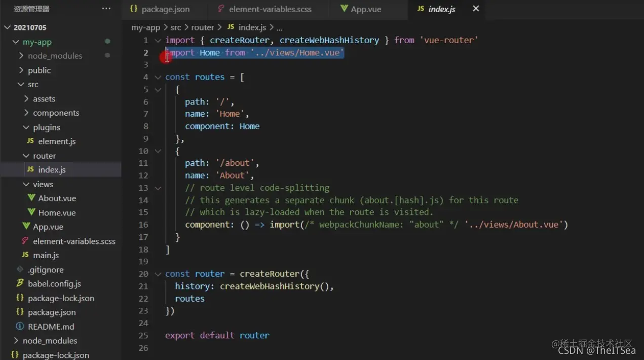Click 'component: Home' on line 8
Image resolution: width=644 pixels, height=360 pixels.
click(x=222, y=126)
